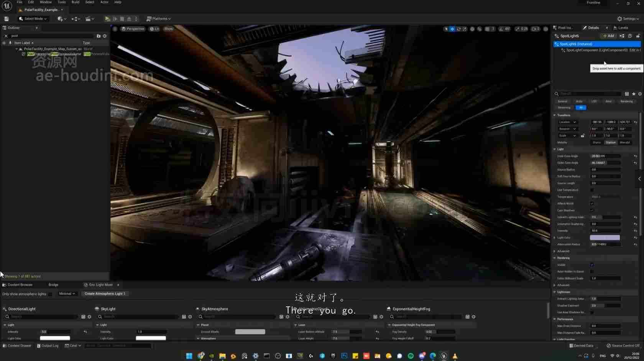The width and height of the screenshot is (644, 361).
Task: Open camera speed setting in viewport
Action: click(x=536, y=29)
